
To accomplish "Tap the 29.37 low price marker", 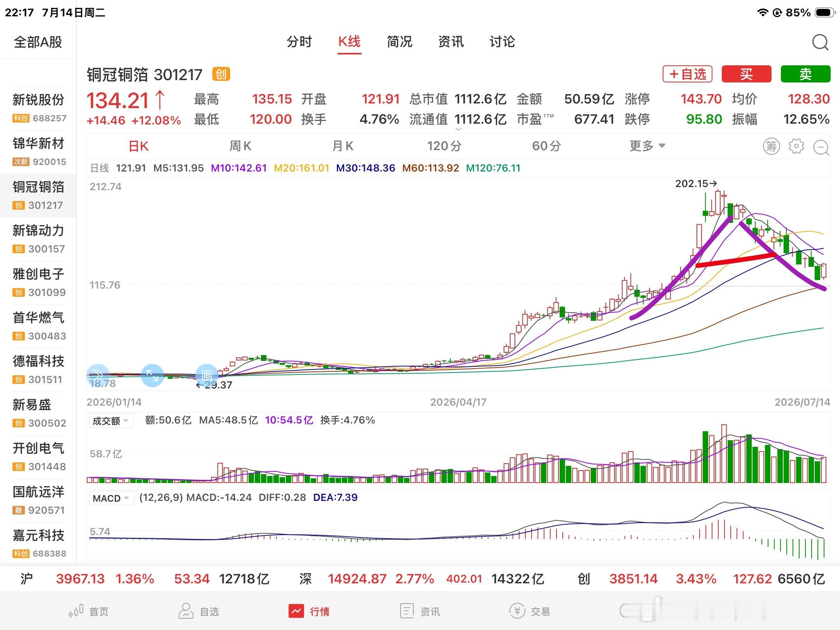I will tap(214, 385).
